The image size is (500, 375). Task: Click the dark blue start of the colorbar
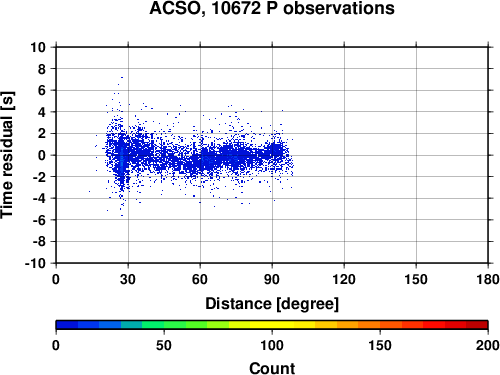tap(67, 325)
